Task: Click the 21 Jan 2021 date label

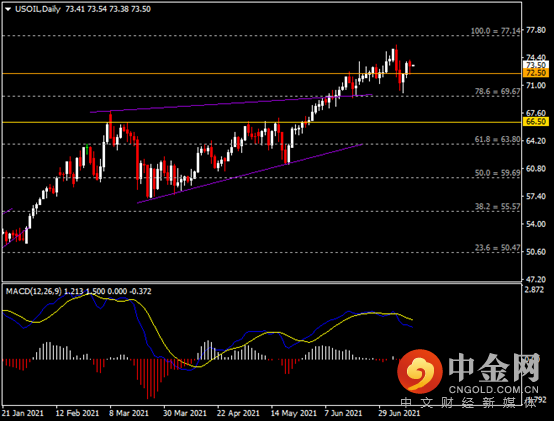Action: click(23, 413)
